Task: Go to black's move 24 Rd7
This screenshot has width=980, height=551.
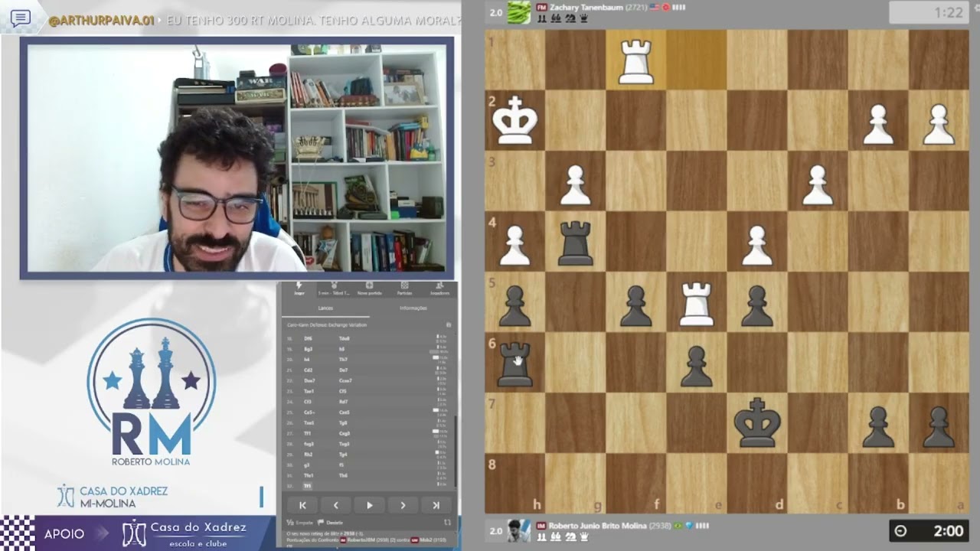Action: point(344,402)
